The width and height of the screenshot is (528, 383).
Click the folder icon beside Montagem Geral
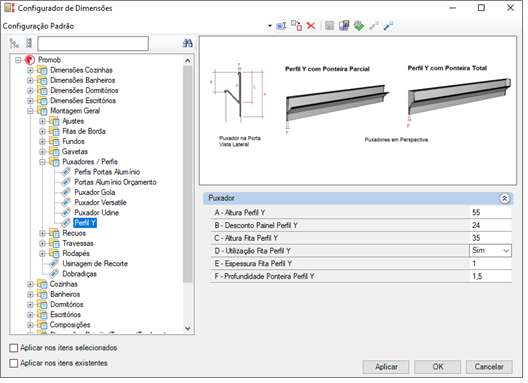coord(42,111)
